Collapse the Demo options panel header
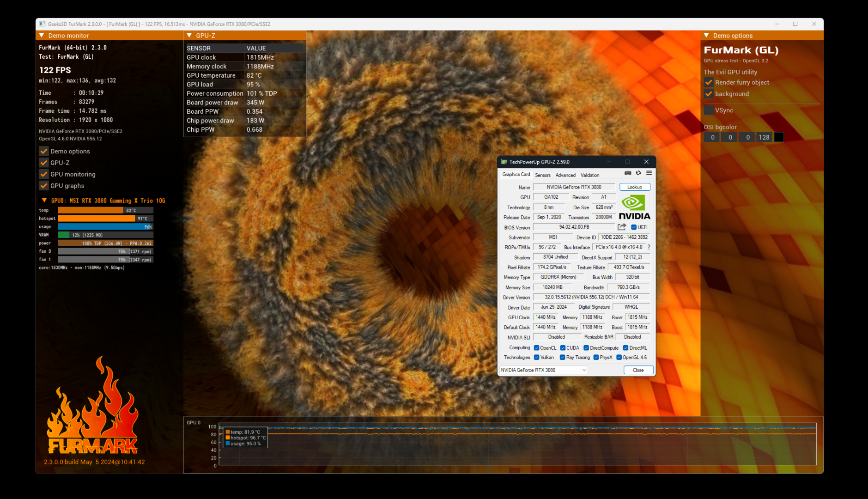The image size is (868, 499). coord(706,36)
